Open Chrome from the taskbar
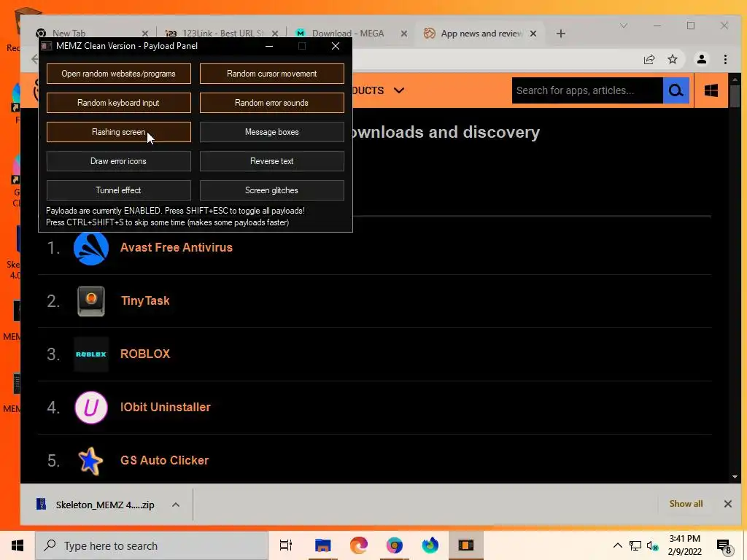The height and width of the screenshot is (560, 747). (x=395, y=545)
